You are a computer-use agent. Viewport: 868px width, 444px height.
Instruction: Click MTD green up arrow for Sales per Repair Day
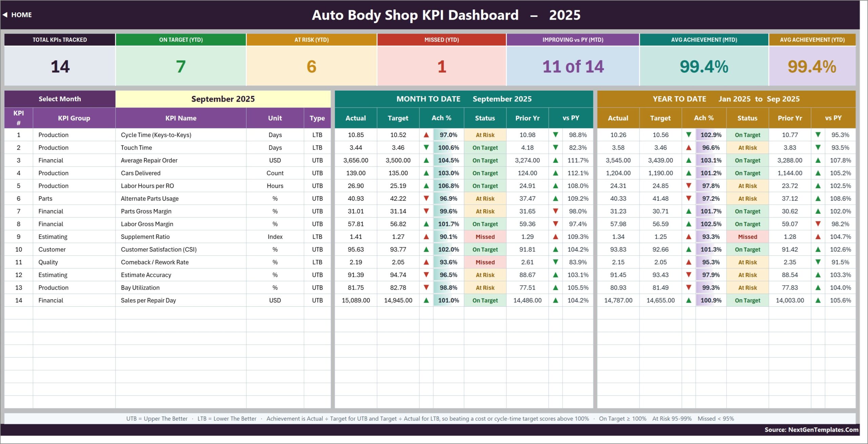pyautogui.click(x=426, y=300)
